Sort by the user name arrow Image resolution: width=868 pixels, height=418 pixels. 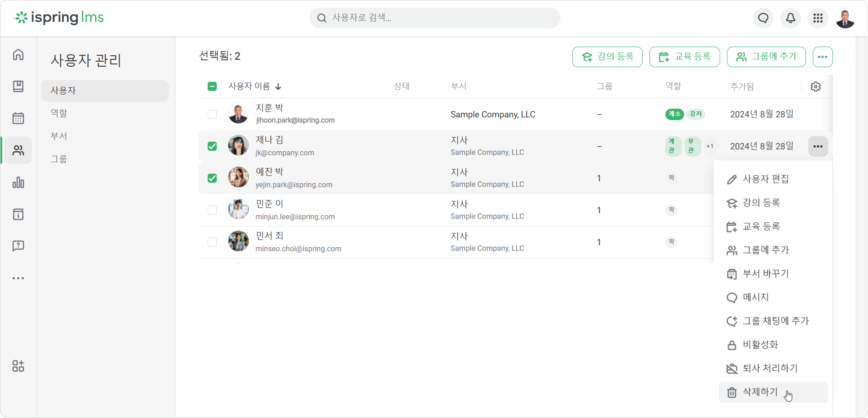click(278, 87)
